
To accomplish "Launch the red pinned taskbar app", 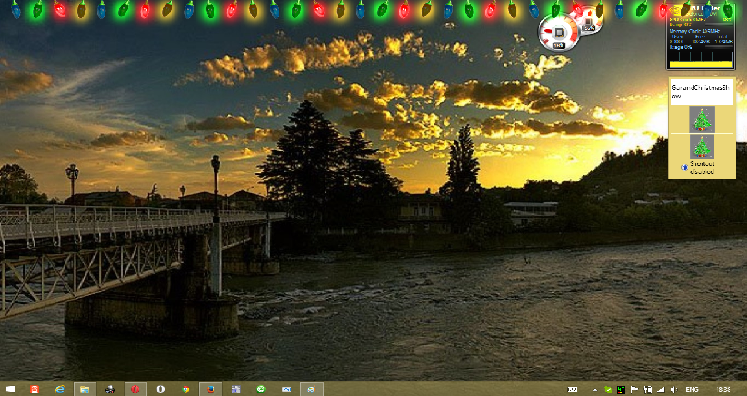I will coord(34,389).
